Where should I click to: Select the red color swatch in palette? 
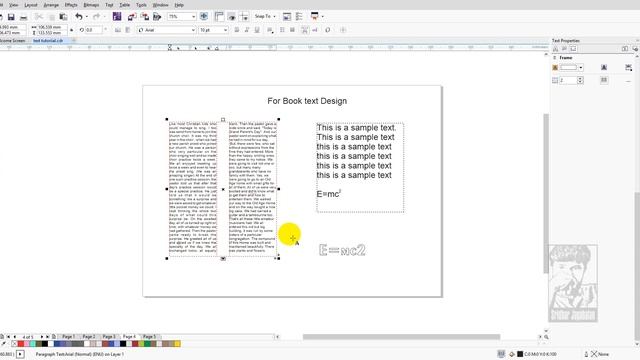(x=21, y=344)
